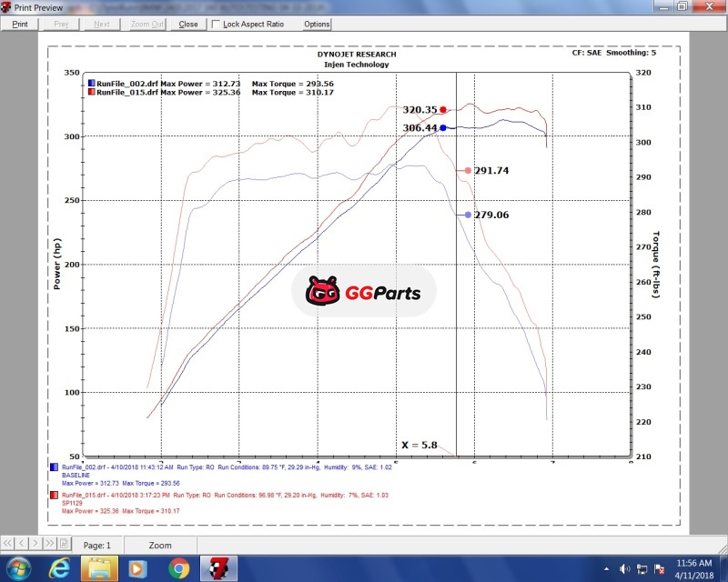
Task: Click the Page: 1 status bar tab
Action: pyautogui.click(x=96, y=546)
